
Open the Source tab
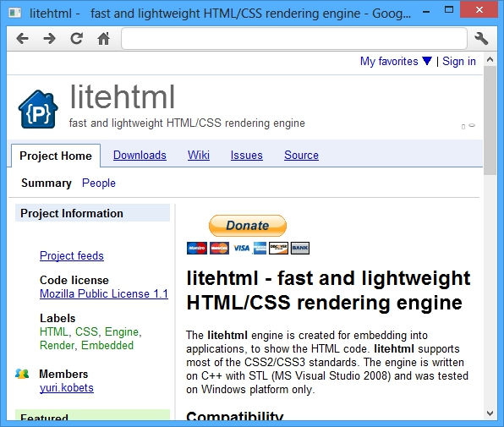click(x=301, y=156)
